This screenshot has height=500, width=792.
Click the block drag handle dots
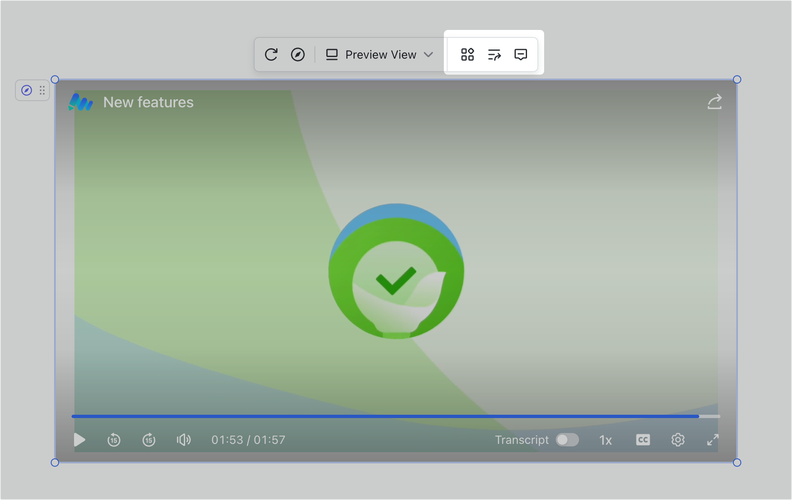(42, 91)
